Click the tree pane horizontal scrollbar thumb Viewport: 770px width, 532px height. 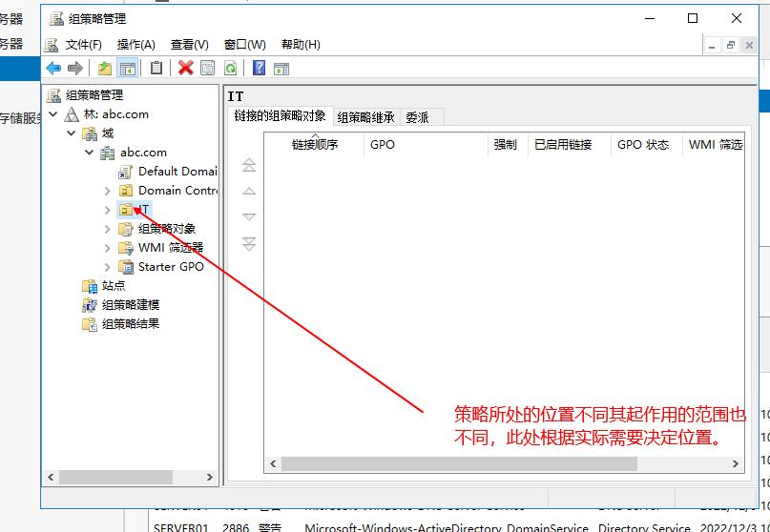(115, 477)
